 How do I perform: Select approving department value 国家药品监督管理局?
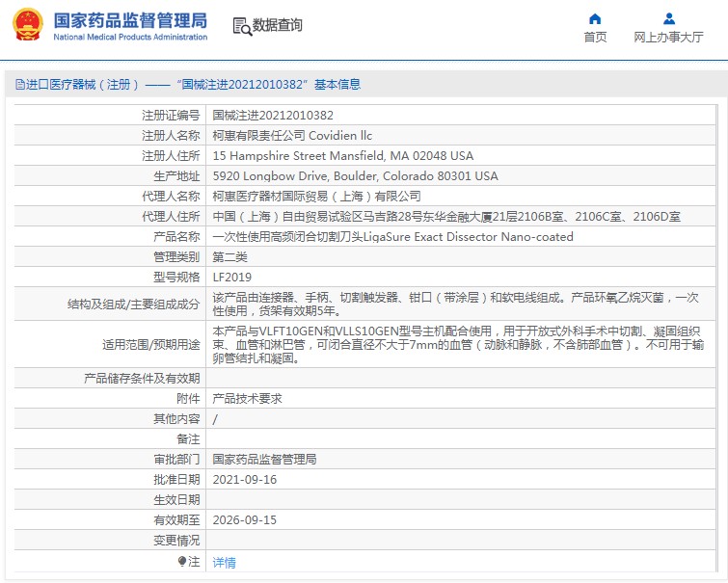[x=264, y=460]
